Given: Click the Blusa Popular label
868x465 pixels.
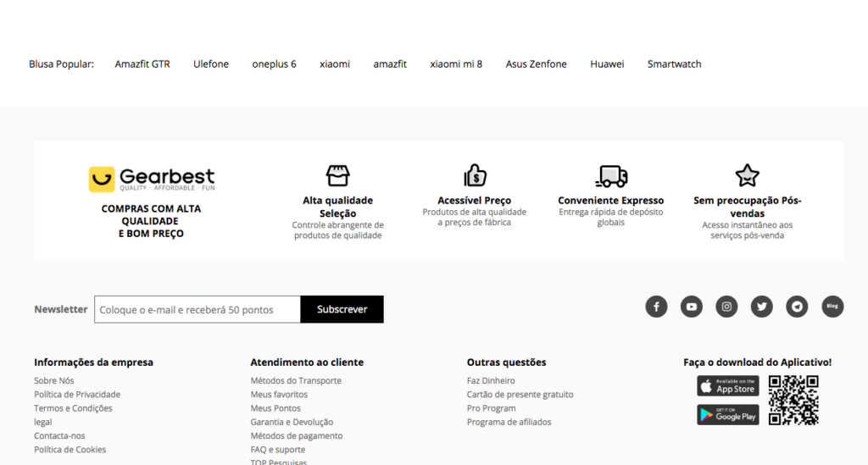Looking at the screenshot, I should pyautogui.click(x=61, y=64).
